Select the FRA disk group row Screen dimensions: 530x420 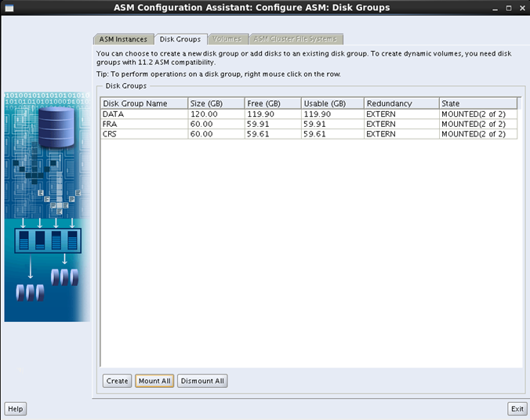tap(309, 124)
